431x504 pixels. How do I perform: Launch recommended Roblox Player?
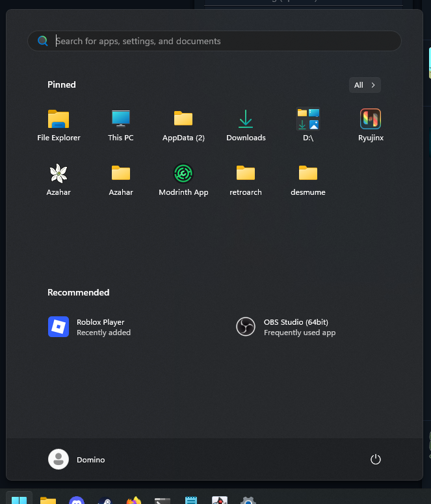(90, 327)
